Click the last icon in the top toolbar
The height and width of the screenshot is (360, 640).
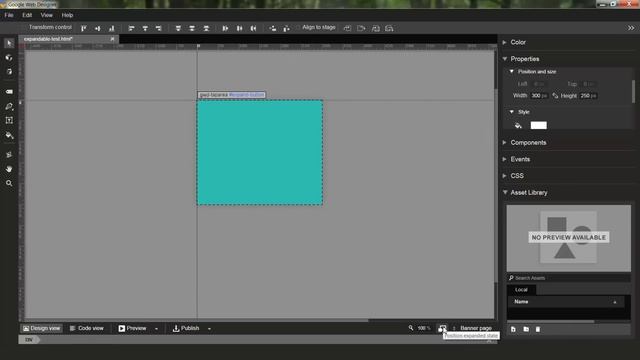coord(389,28)
